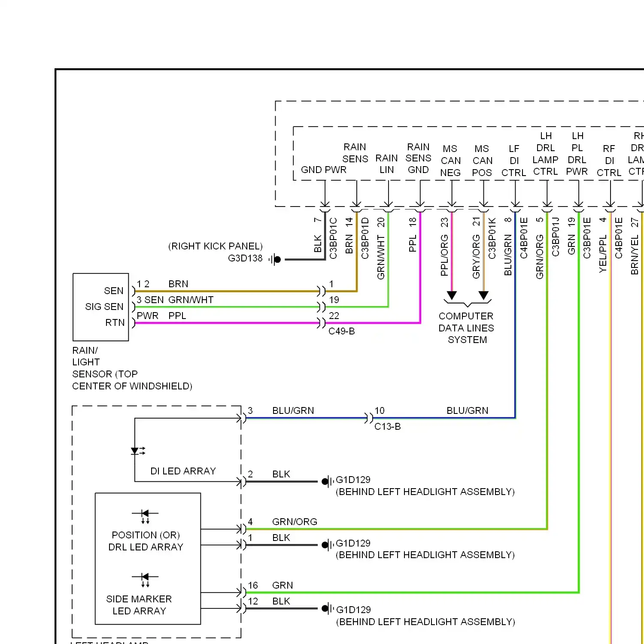Click the LED symbol in DI LED array
The image size is (644, 644).
138,451
